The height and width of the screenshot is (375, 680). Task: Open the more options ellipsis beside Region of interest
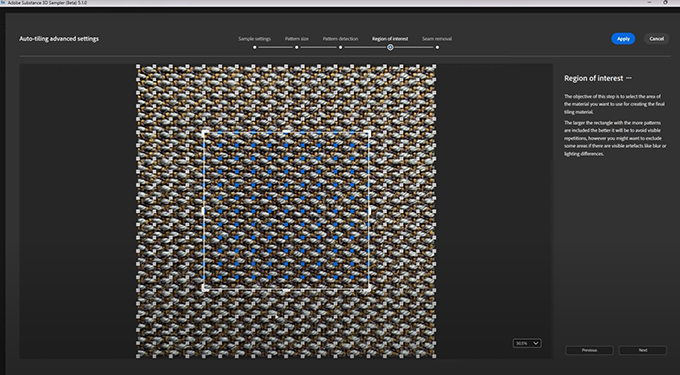coord(629,78)
